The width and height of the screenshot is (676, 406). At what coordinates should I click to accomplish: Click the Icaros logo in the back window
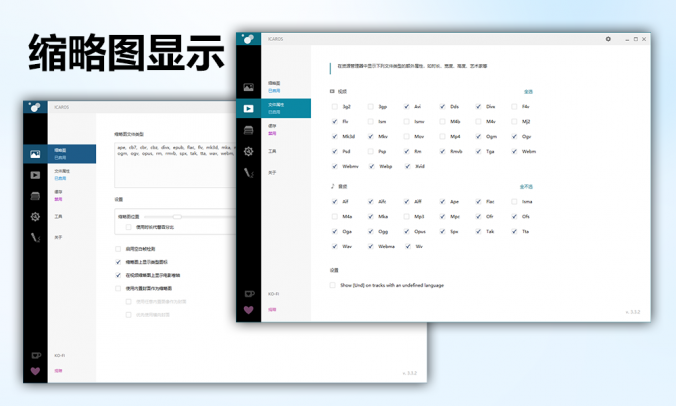tap(35, 107)
